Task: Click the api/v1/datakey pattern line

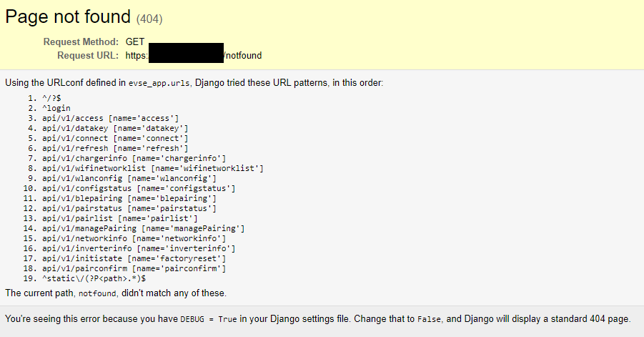Action: click(114, 128)
